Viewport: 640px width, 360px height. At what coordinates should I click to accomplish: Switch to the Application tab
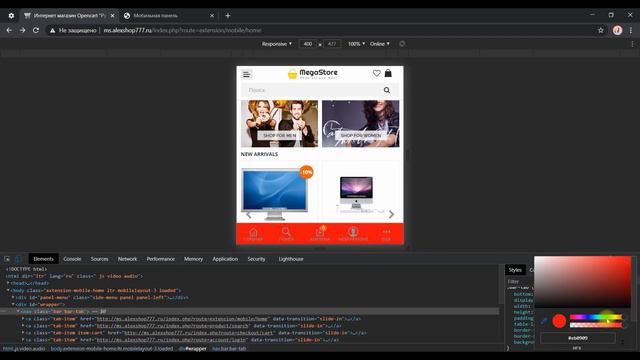coord(225,259)
